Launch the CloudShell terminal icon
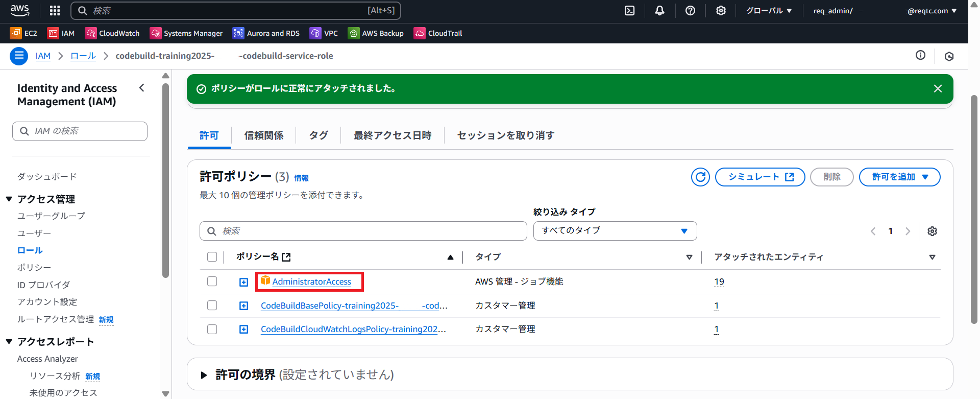The height and width of the screenshot is (399, 980). (x=630, y=11)
